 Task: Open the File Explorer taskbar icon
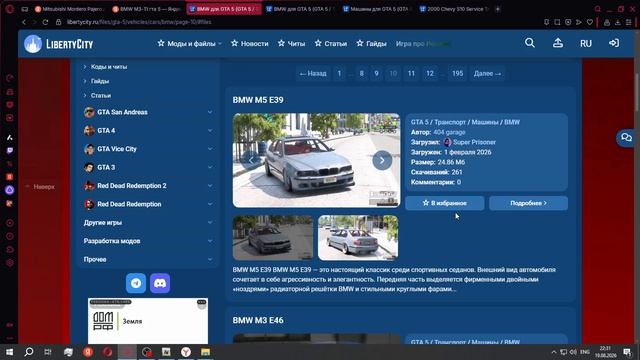205,352
